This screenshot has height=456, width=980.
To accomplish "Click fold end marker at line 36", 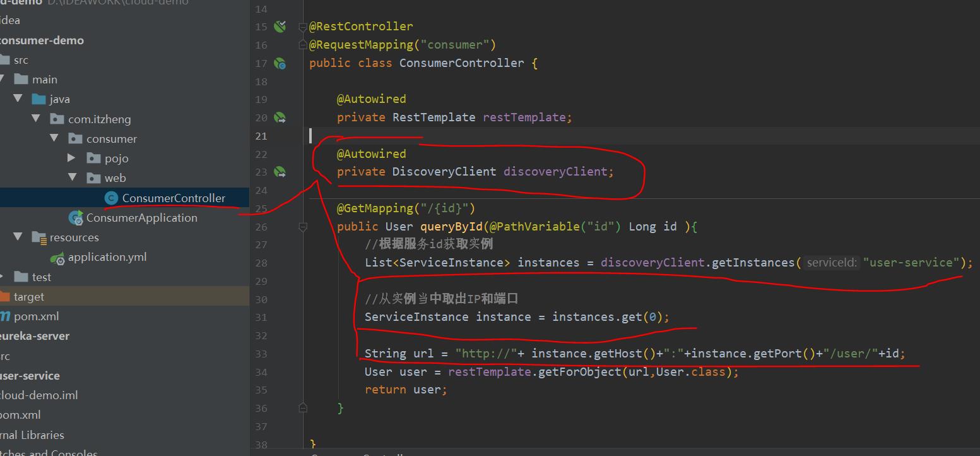I will point(303,407).
